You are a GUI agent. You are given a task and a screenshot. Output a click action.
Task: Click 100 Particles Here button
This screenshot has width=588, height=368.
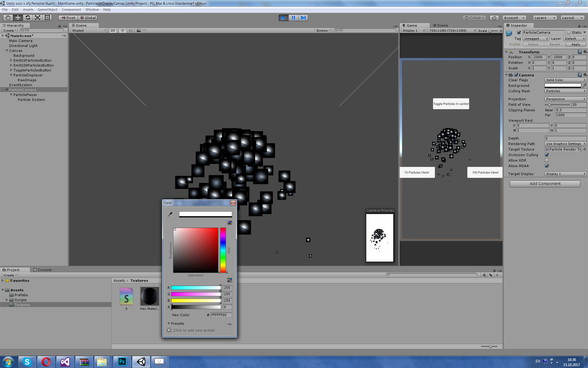(485, 172)
